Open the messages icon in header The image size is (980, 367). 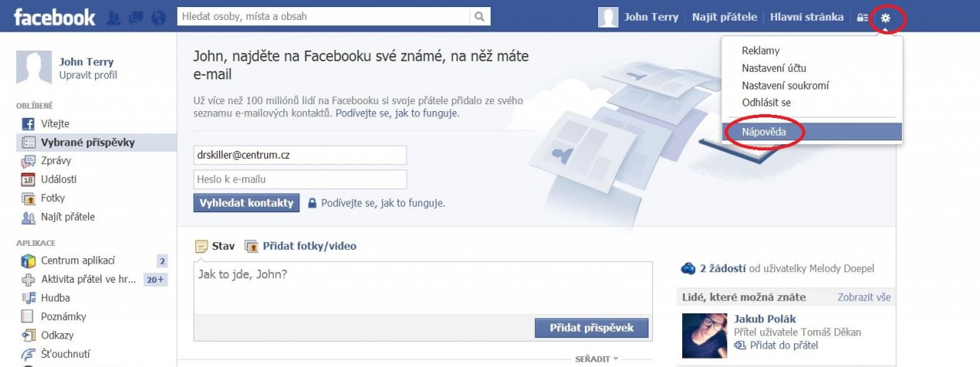[136, 17]
